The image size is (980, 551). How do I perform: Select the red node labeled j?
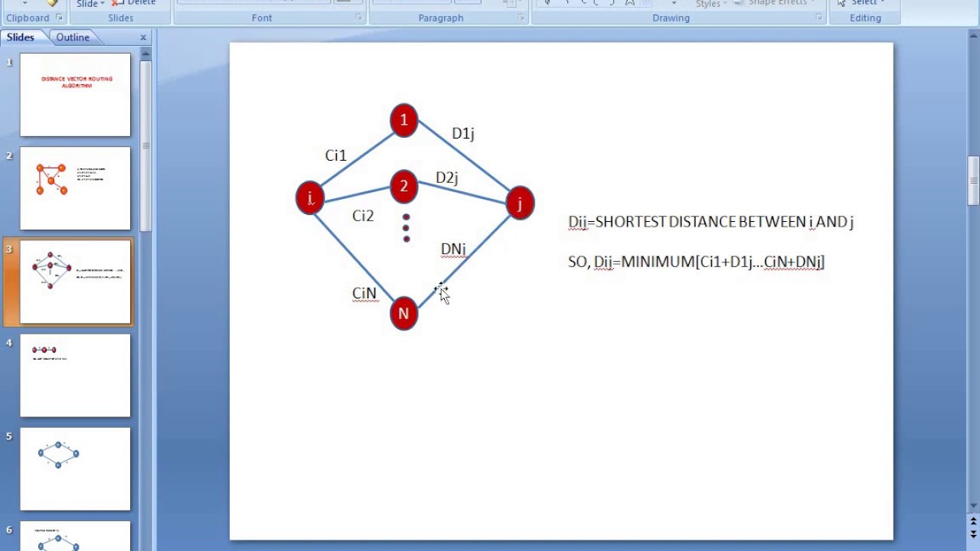pyautogui.click(x=520, y=203)
